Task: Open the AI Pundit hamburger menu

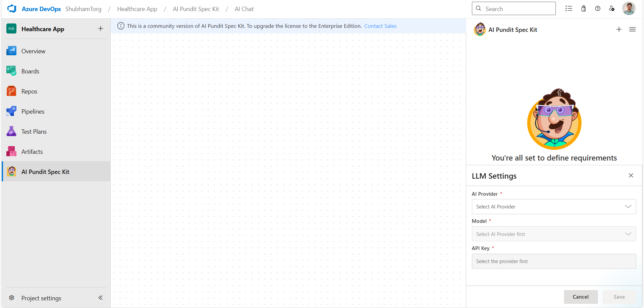Action: tap(632, 29)
